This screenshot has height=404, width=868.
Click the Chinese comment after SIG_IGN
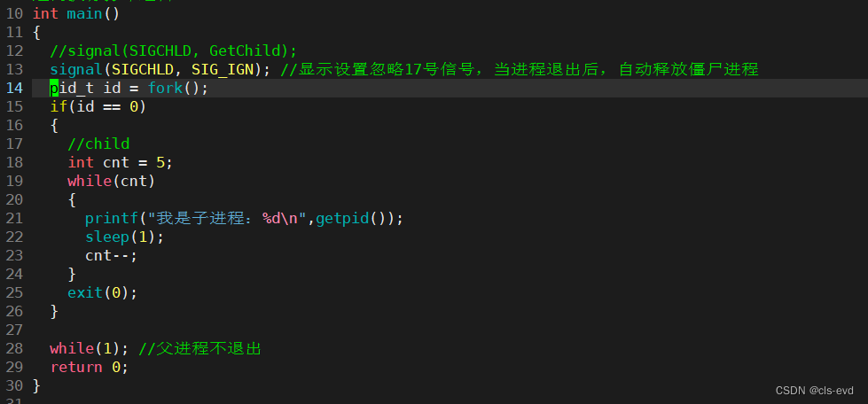click(x=520, y=70)
